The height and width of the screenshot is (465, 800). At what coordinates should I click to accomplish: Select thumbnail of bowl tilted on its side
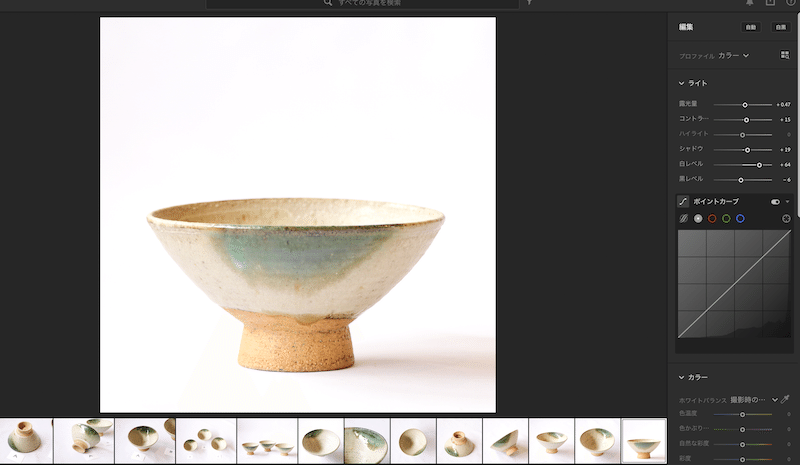505,440
